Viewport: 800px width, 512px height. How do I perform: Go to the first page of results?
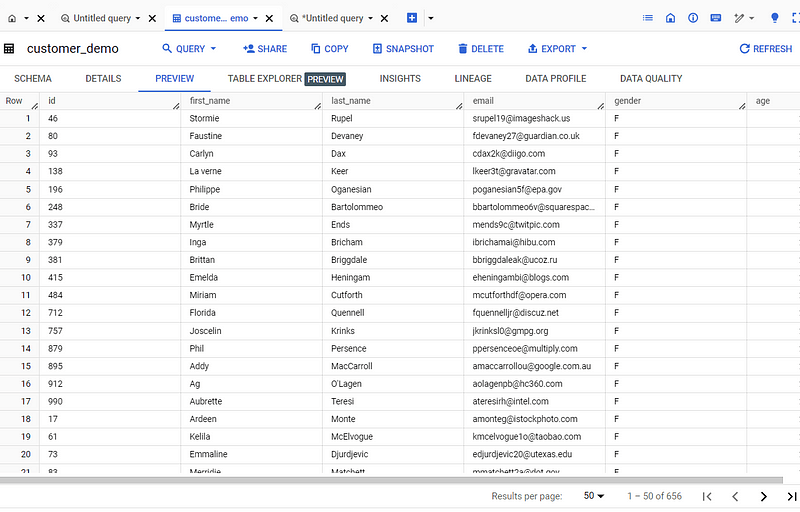coord(707,496)
